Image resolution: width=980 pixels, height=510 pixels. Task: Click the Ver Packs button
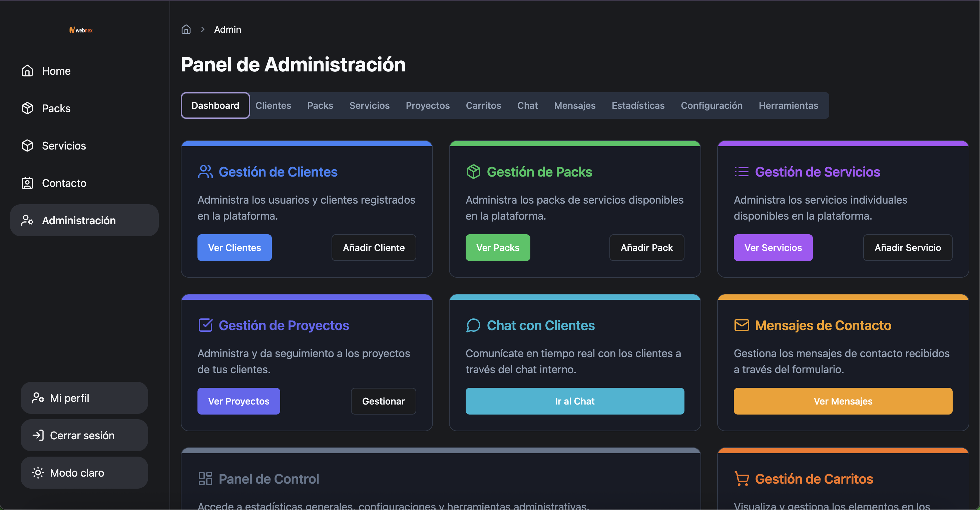coord(498,247)
